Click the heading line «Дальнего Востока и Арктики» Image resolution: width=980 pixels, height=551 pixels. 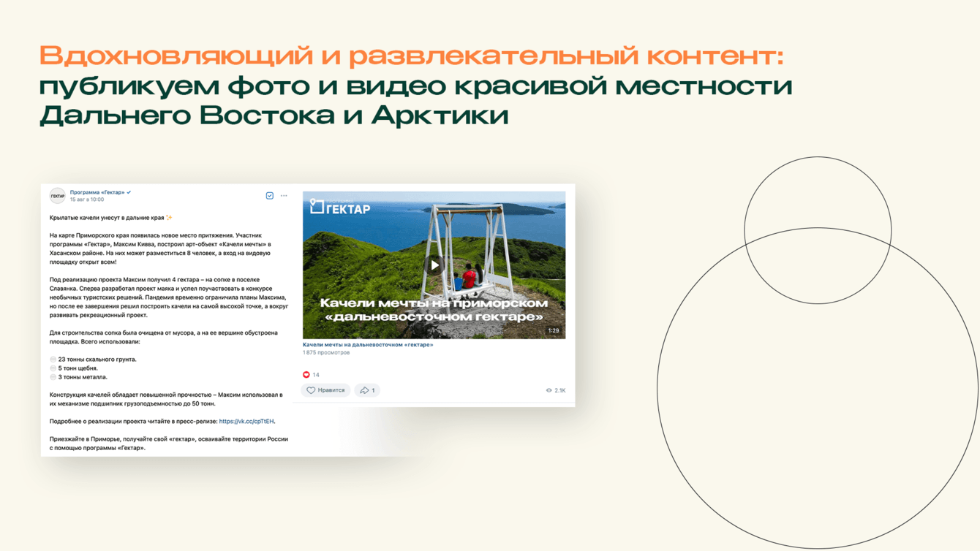(274, 115)
